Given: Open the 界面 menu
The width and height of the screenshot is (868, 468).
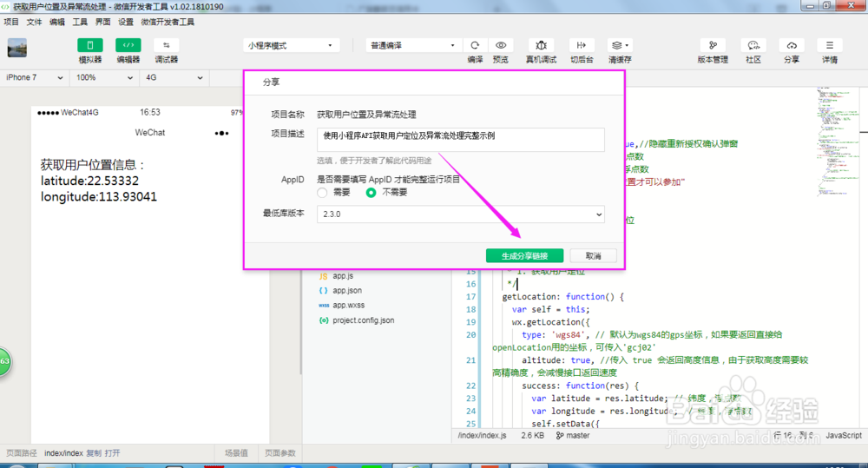Looking at the screenshot, I should coord(102,23).
